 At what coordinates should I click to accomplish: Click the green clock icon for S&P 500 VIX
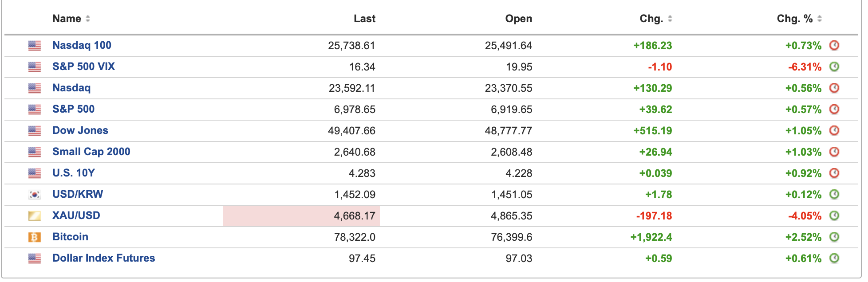click(834, 67)
